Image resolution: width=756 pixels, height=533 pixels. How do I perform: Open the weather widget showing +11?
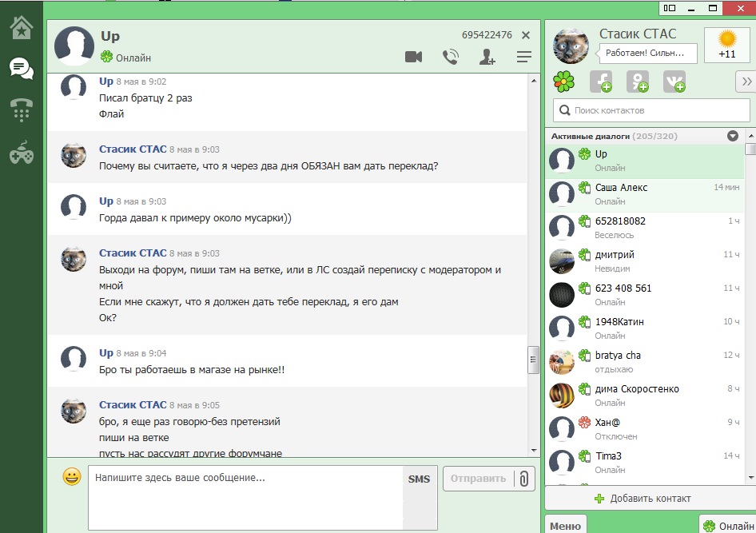coord(727,45)
